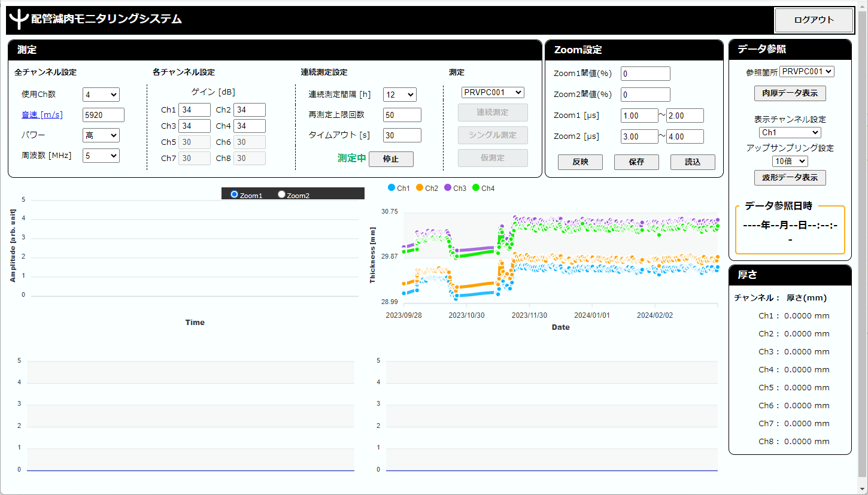Click the タイムアウト [s] input field
Viewport: 868px width, 495px height.
click(x=402, y=135)
